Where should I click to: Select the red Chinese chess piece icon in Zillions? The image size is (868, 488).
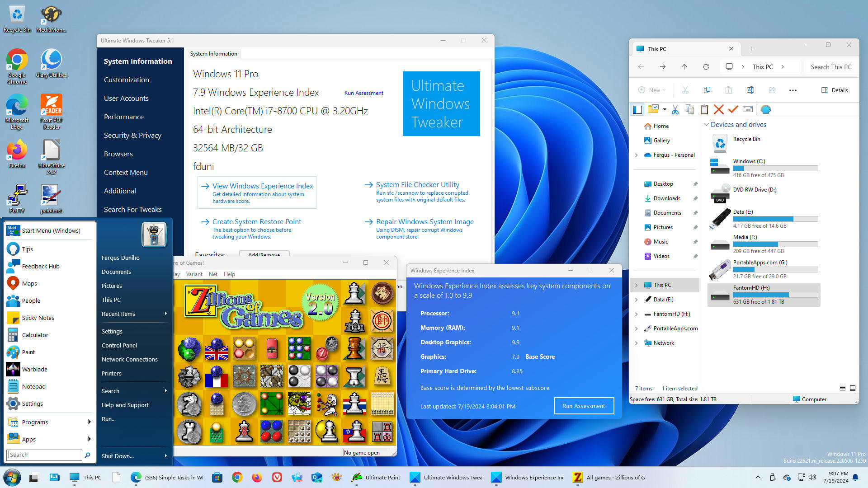[382, 321]
